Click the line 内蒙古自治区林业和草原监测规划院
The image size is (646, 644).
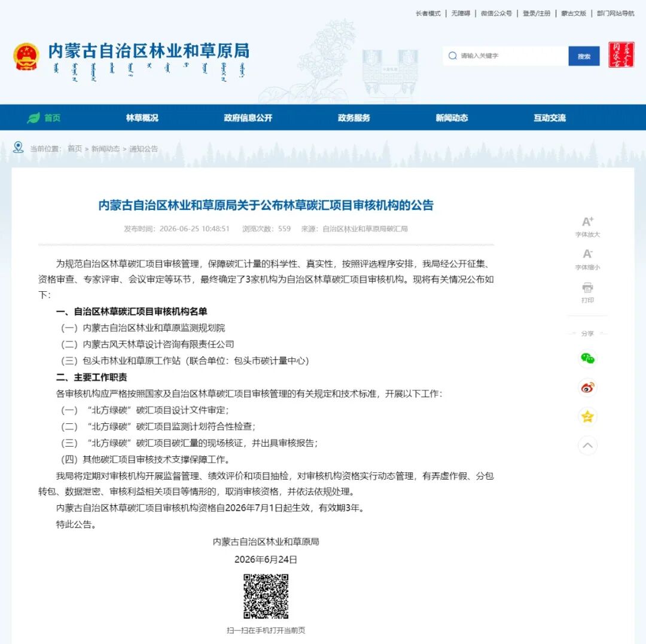click(154, 328)
